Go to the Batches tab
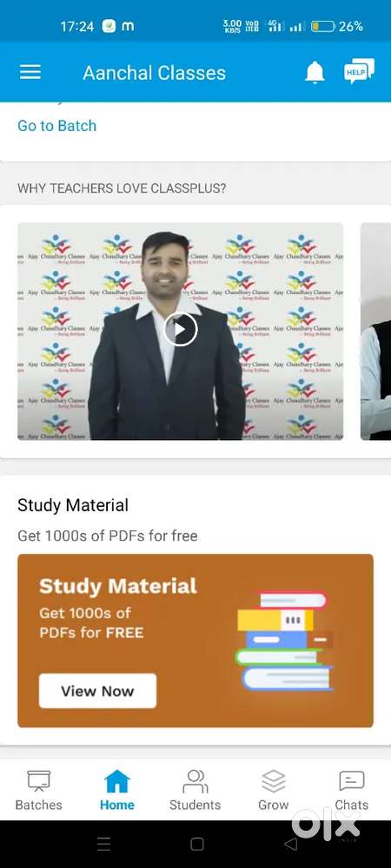 tap(39, 791)
